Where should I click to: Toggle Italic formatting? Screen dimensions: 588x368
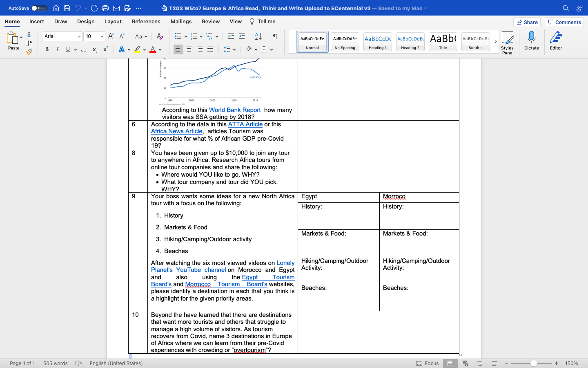click(x=58, y=49)
